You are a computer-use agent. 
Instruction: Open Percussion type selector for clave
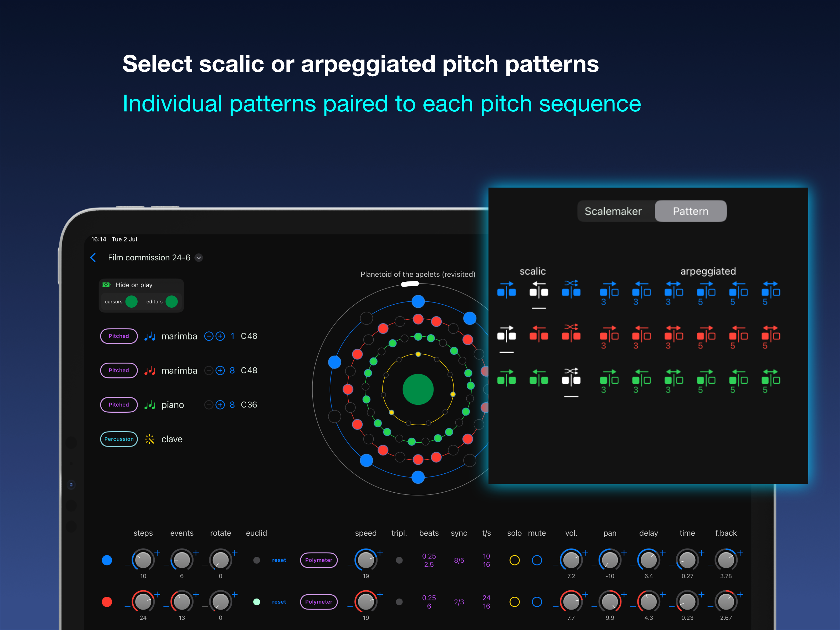click(x=119, y=439)
